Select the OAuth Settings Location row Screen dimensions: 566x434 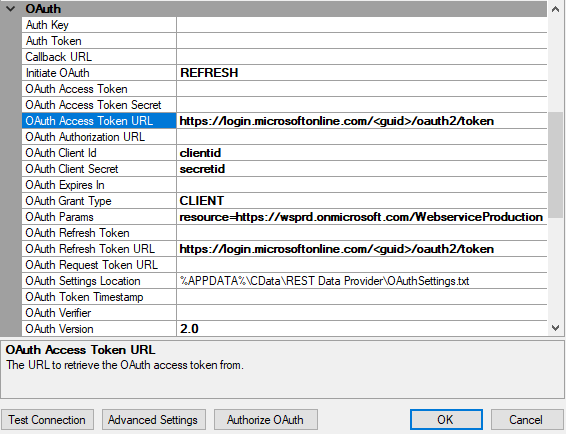(284, 281)
